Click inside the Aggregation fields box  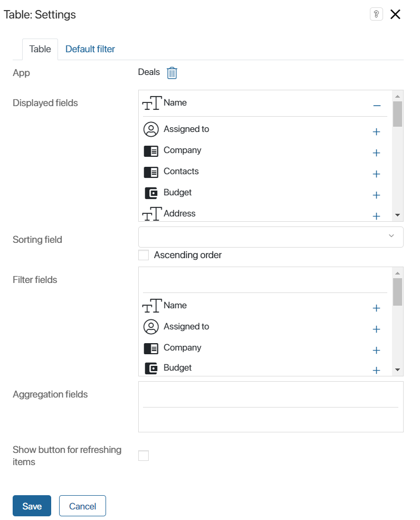tap(271, 406)
